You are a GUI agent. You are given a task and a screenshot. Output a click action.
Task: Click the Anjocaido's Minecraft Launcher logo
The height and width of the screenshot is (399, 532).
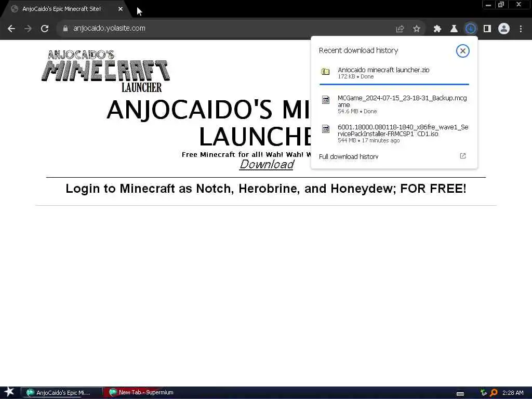[105, 71]
